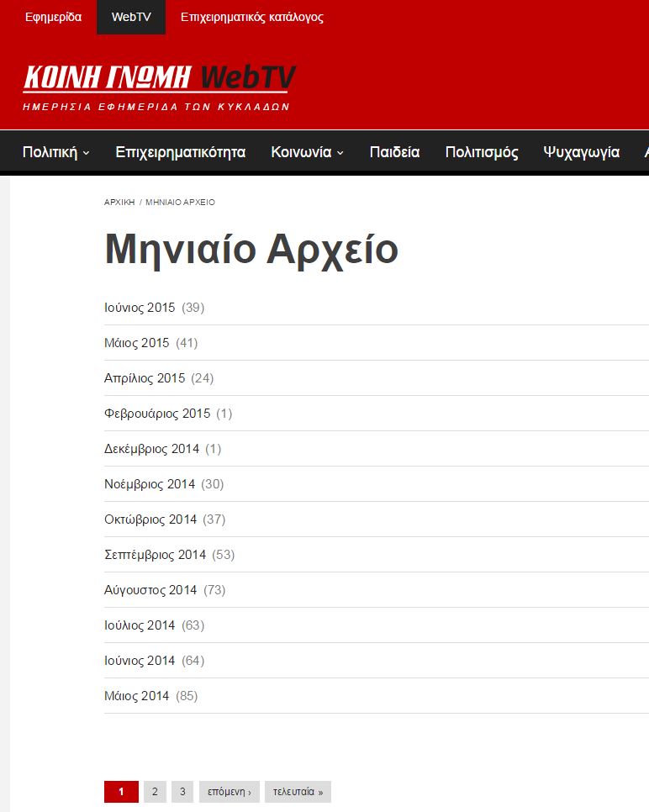Expand the Πολιτική dropdown menu
649x812 pixels.
pyautogui.click(x=56, y=152)
